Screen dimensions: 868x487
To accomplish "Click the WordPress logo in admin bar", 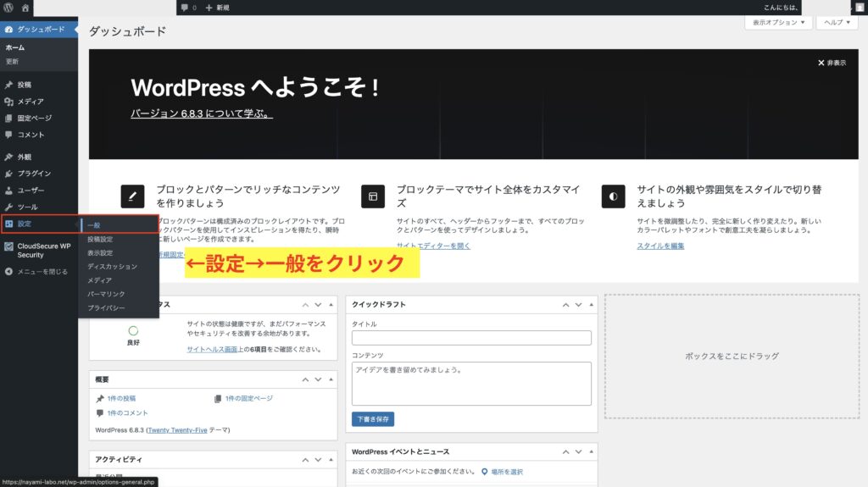I will [8, 8].
